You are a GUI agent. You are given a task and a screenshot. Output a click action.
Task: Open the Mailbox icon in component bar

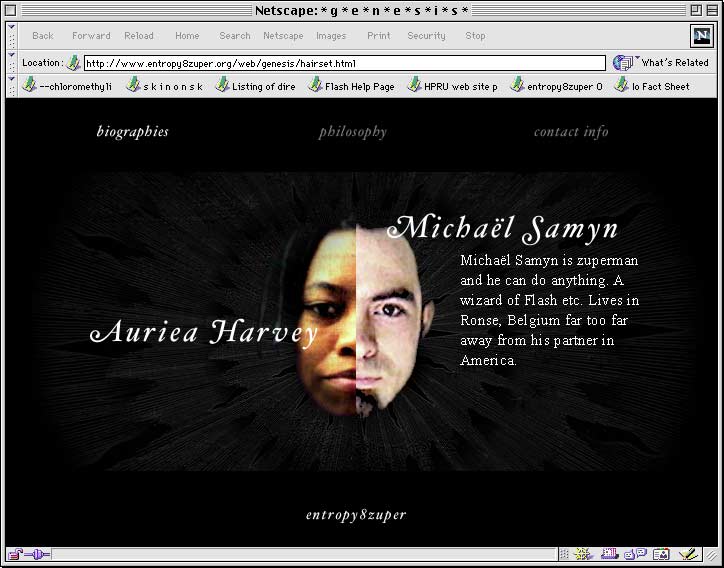(x=610, y=554)
